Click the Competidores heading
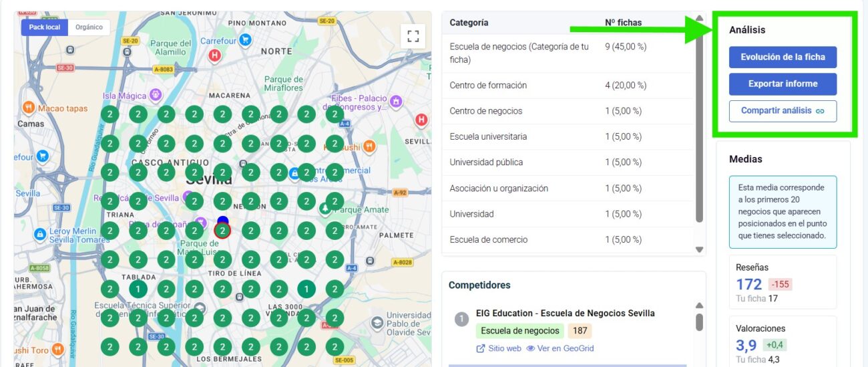 (479, 285)
